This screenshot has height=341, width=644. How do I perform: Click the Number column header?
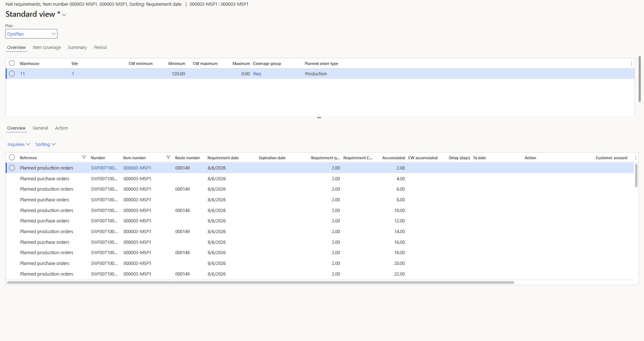[98, 158]
